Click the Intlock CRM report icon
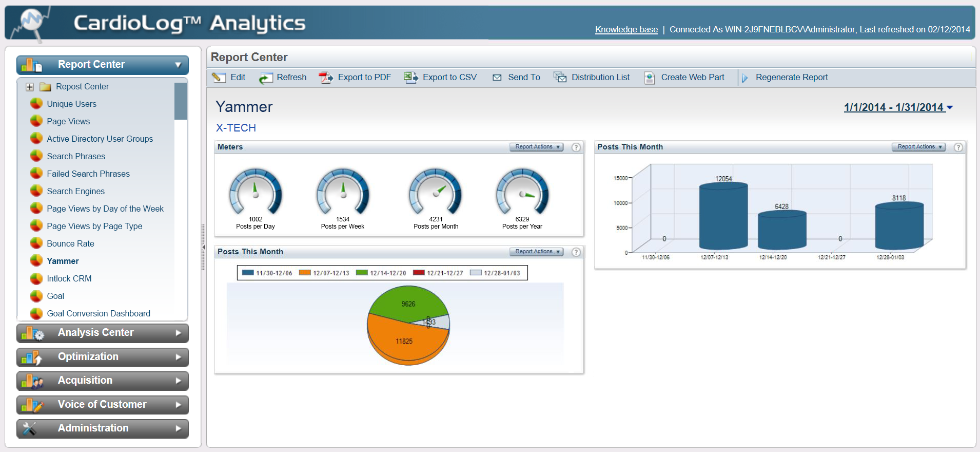 coord(36,278)
